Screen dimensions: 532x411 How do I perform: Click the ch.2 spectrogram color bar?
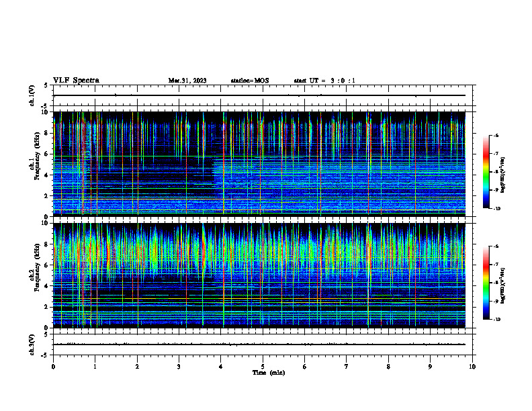click(486, 283)
